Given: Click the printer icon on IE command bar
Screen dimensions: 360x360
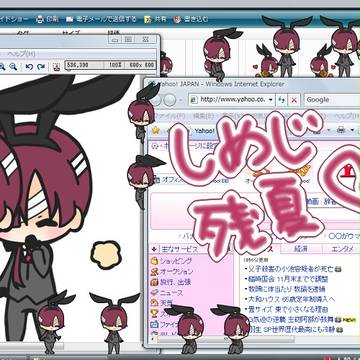Looking at the screenshot, I should [x=340, y=130].
